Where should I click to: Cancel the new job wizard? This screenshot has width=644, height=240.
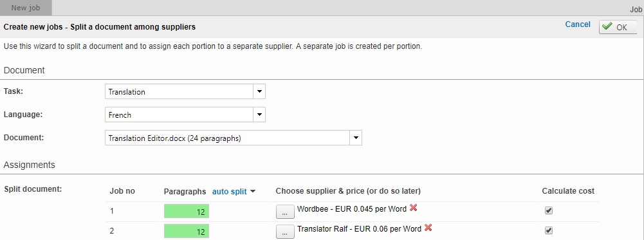pyautogui.click(x=578, y=24)
